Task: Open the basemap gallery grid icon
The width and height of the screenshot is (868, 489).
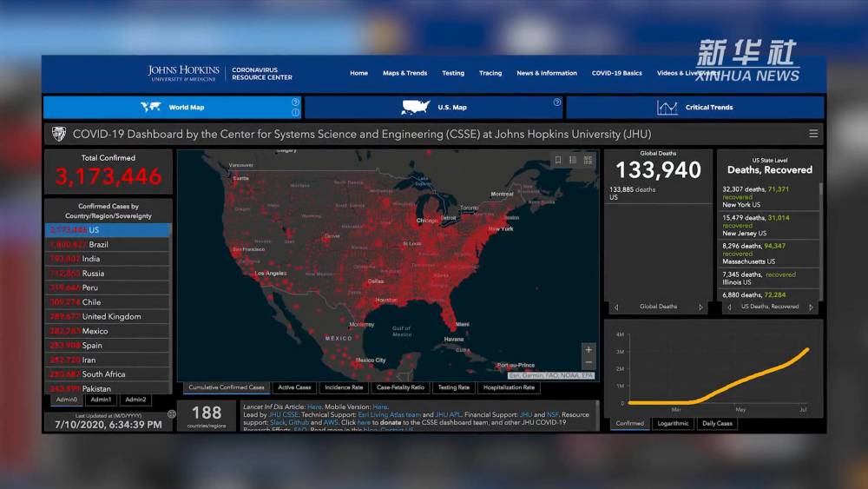Action: click(588, 160)
